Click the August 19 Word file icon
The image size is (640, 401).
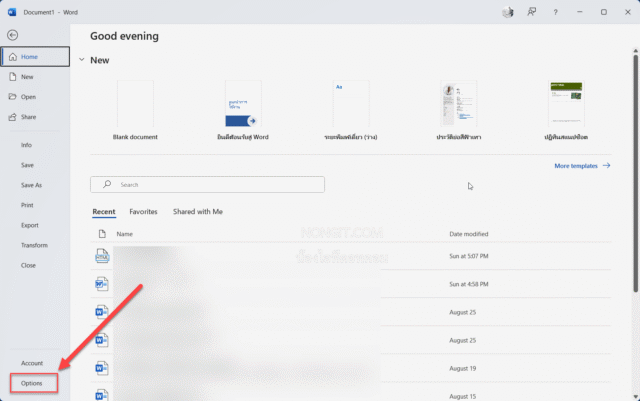[x=102, y=368]
